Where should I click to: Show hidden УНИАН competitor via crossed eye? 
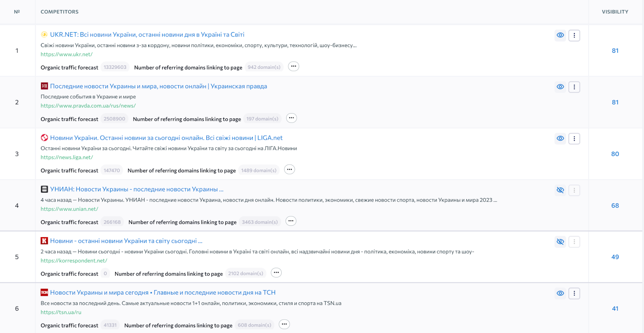560,190
